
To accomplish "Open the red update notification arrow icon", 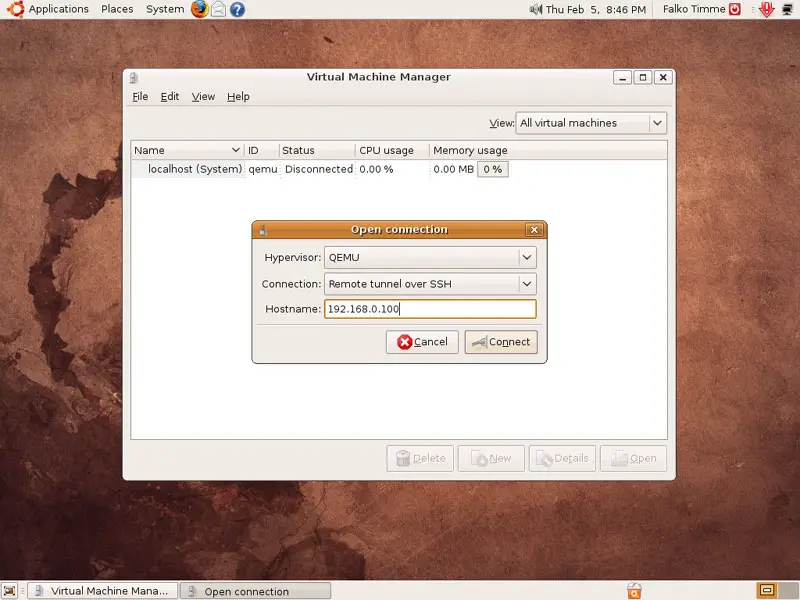I will (x=766, y=9).
